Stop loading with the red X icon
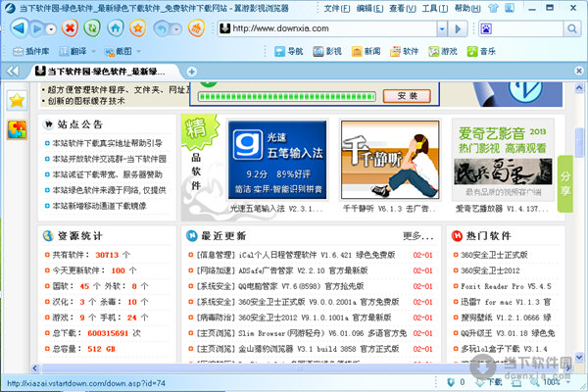The height and width of the screenshot is (392, 588). click(x=70, y=28)
